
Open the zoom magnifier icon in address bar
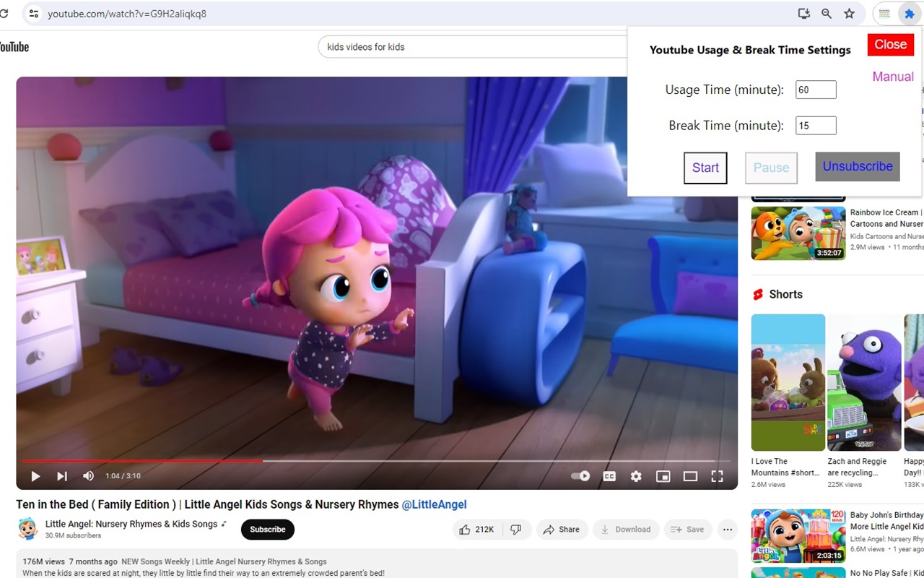(827, 14)
